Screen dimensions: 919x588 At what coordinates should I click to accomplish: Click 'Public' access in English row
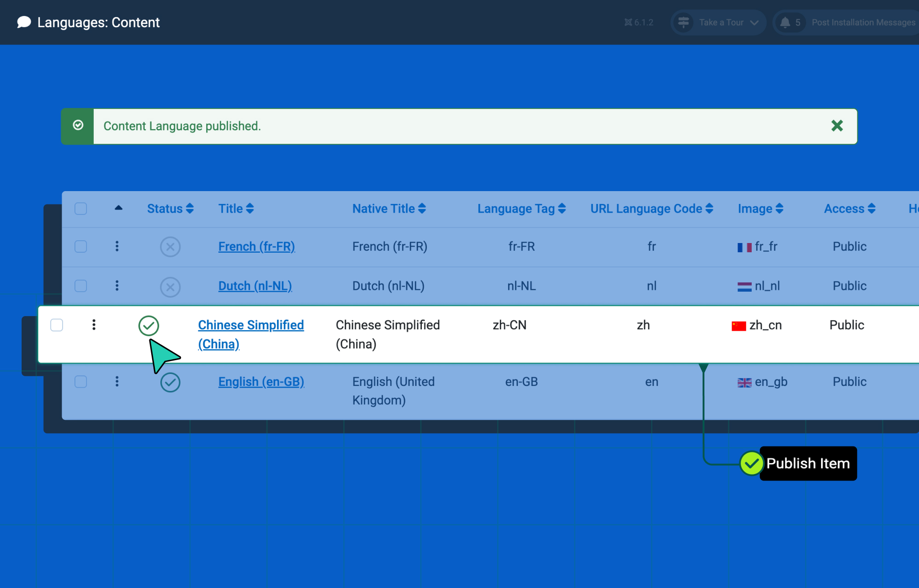click(x=850, y=382)
